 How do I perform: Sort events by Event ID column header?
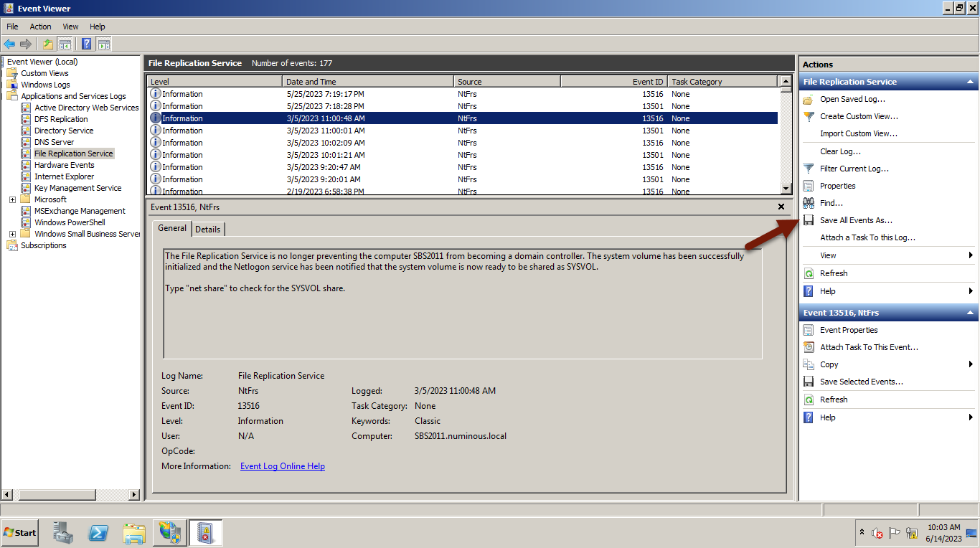point(614,82)
